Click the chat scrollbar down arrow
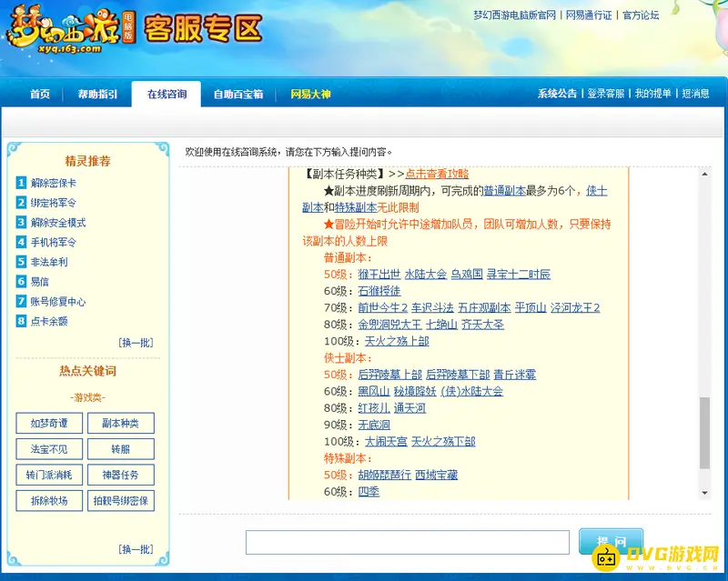 704,493
